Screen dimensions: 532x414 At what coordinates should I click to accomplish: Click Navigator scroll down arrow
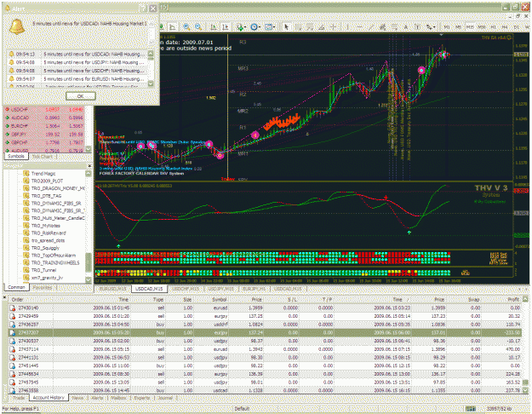89,280
